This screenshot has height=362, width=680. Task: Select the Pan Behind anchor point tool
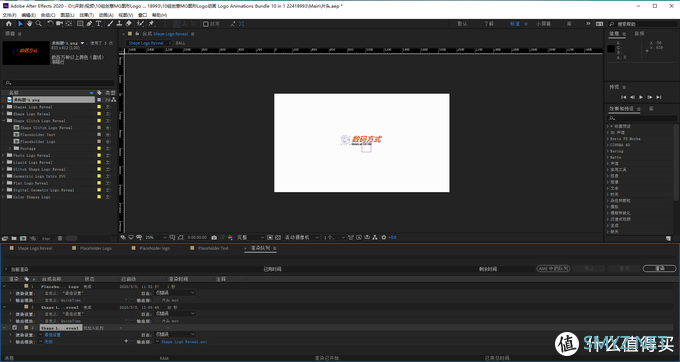point(69,24)
